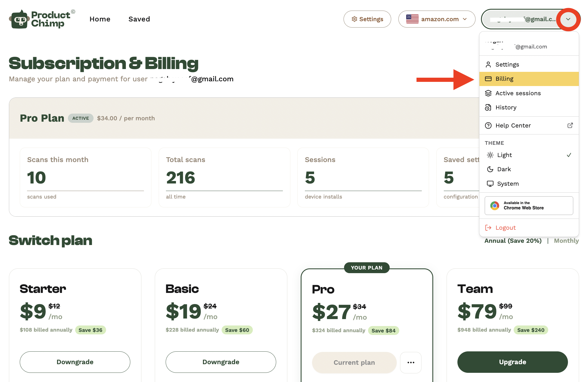588x382 pixels.
Task: Click the Product Chimp logo
Action: 42,19
